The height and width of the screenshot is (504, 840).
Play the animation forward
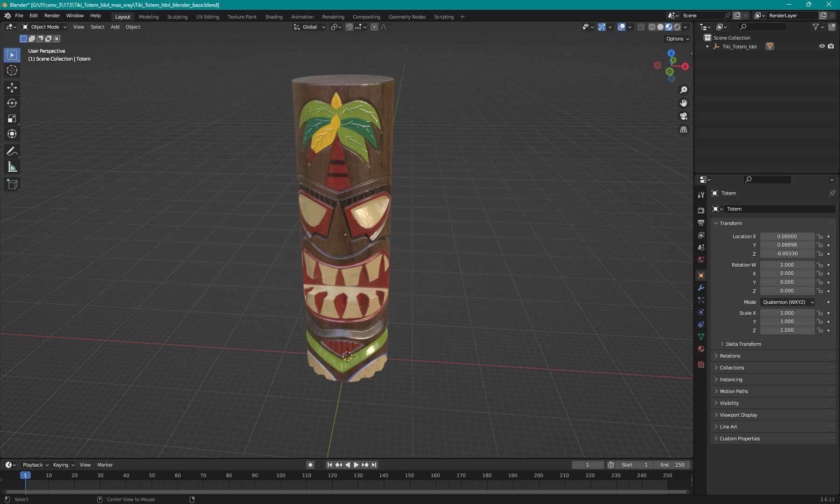pyautogui.click(x=356, y=465)
